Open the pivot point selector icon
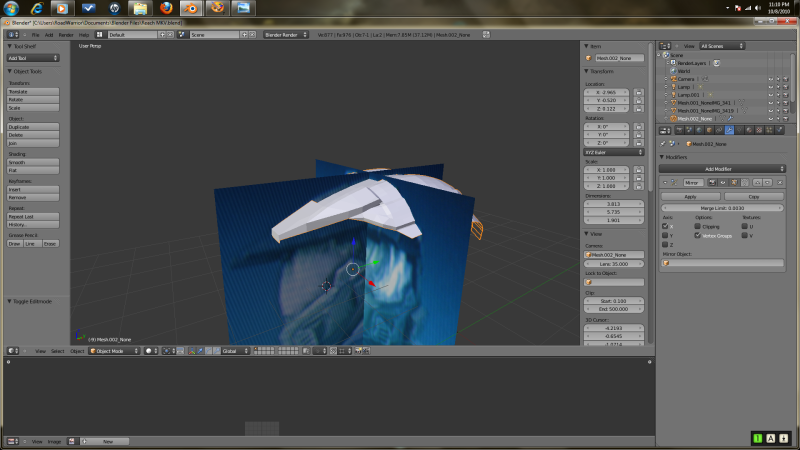 click(x=168, y=351)
